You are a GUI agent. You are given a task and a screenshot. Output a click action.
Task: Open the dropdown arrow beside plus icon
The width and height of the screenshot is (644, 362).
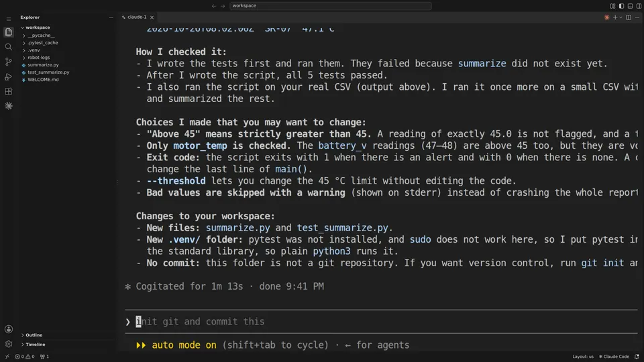click(x=621, y=17)
